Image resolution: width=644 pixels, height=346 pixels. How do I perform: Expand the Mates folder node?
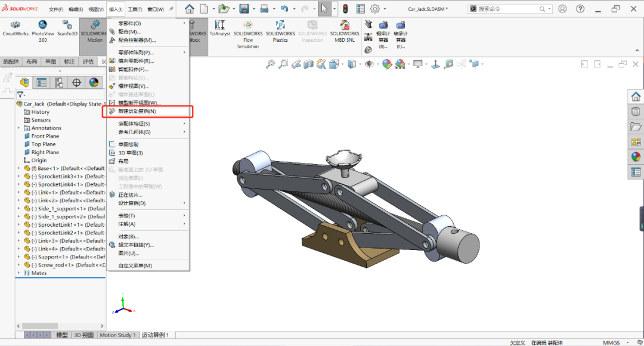point(18,273)
